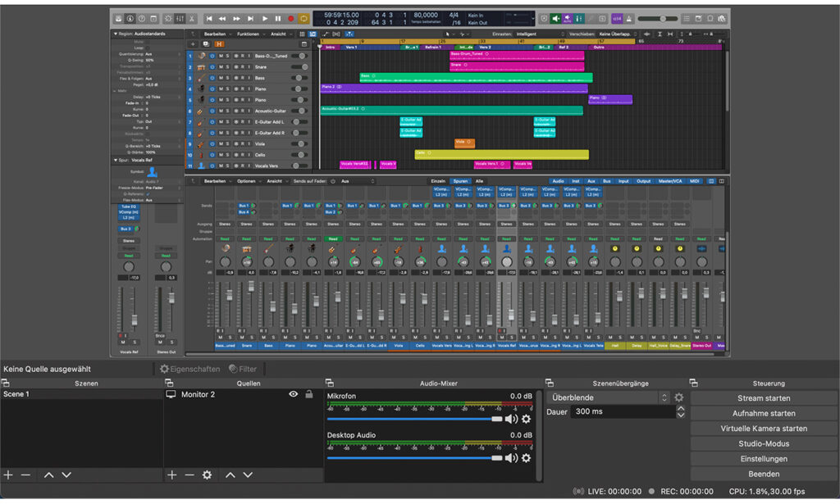The height and width of the screenshot is (504, 840).
Task: Toggle the metronome button
Action: (628, 19)
